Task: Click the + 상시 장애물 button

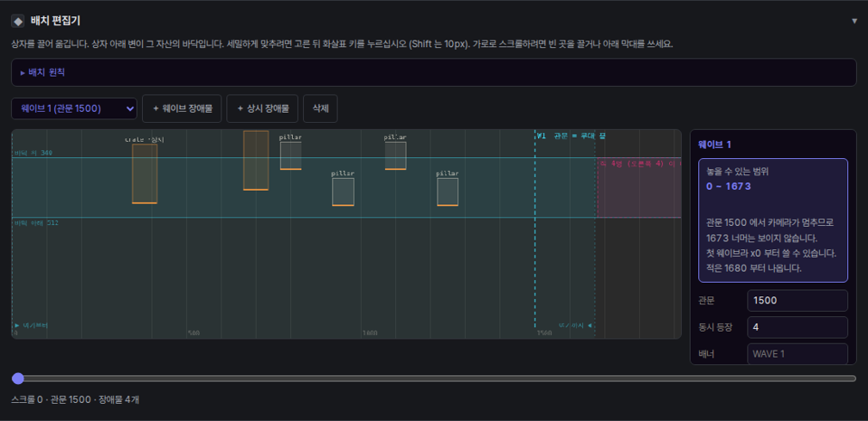Action: [x=262, y=108]
